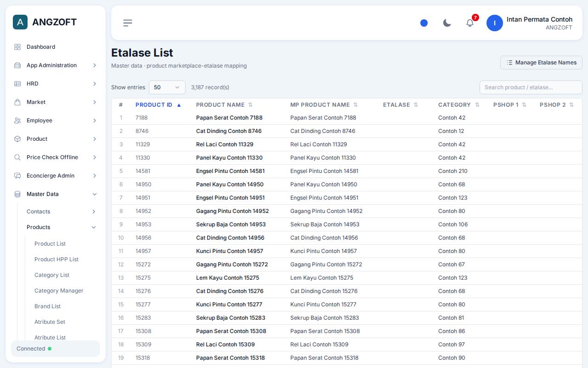
Task: Sort by Category column arrows
Action: [477, 105]
